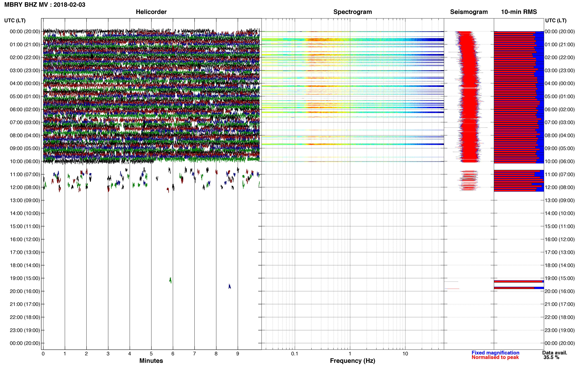Select left time label '13:00 (09:00)'
The image size is (588, 368).
[25, 200]
